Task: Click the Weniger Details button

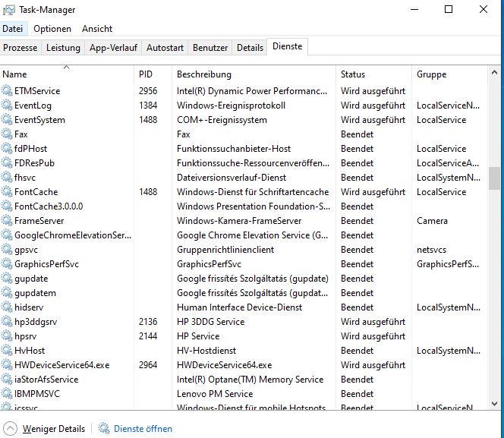Action: coord(53,429)
